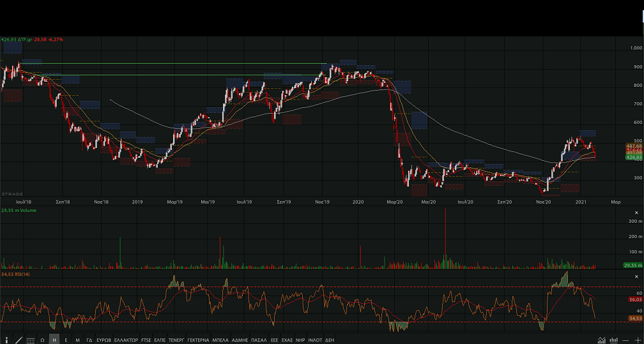This screenshot has width=644, height=344.
Task: Switch to hourly Ω timeframe
Action: click(42, 340)
